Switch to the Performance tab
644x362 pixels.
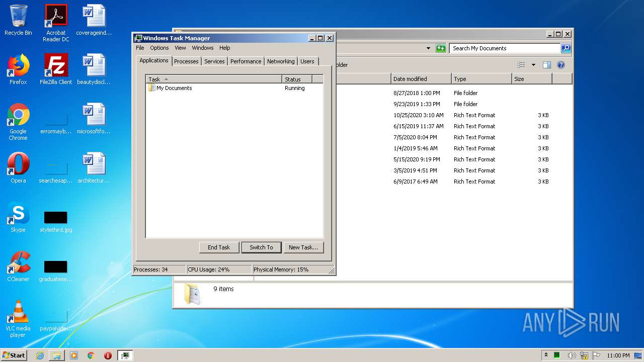[x=246, y=61]
